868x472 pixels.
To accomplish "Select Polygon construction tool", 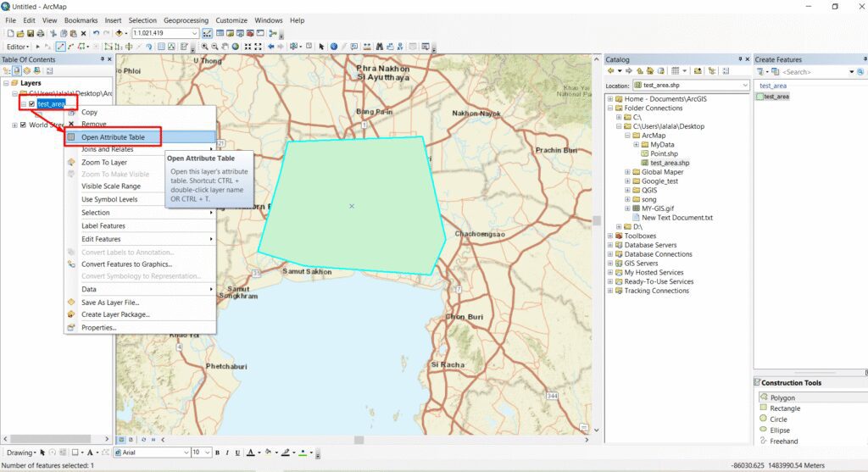I will coord(782,397).
